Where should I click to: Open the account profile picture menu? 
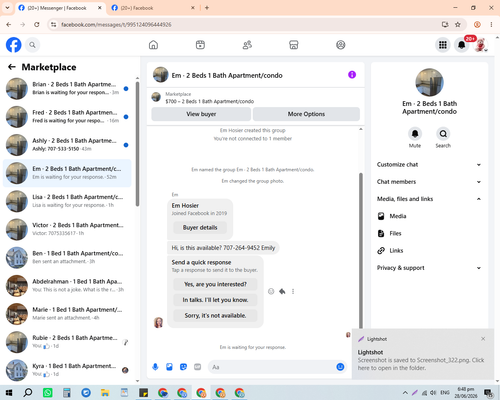[480, 45]
